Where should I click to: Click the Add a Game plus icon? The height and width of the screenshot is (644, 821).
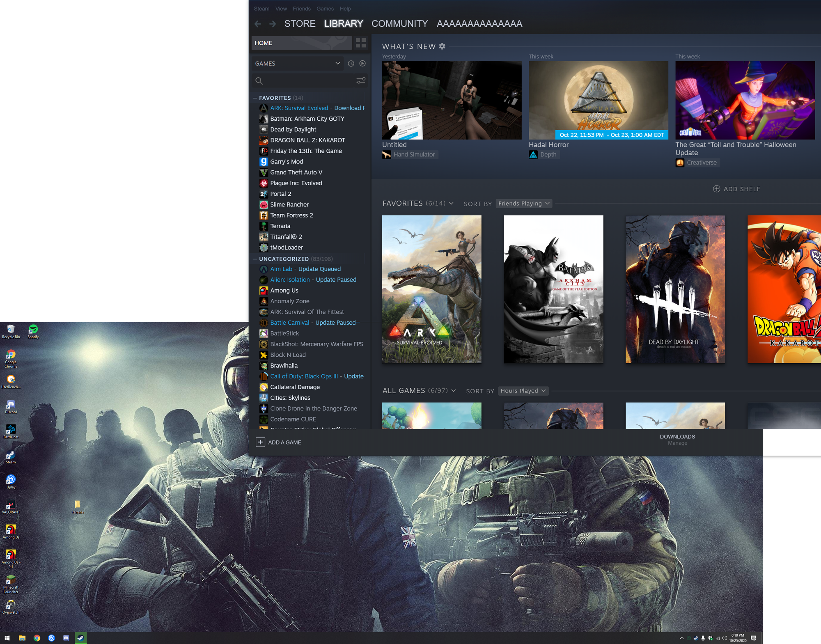[x=260, y=442]
